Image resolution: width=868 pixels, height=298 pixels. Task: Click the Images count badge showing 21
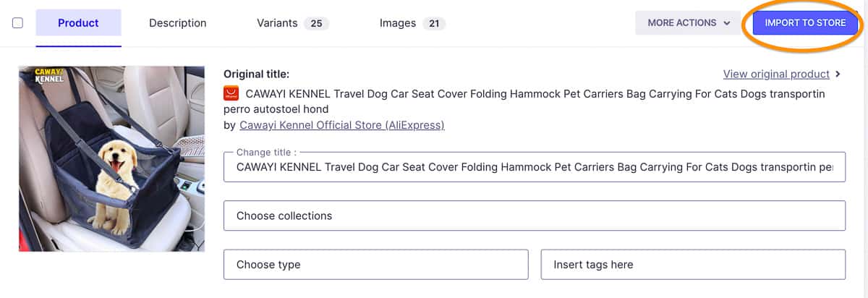point(434,23)
